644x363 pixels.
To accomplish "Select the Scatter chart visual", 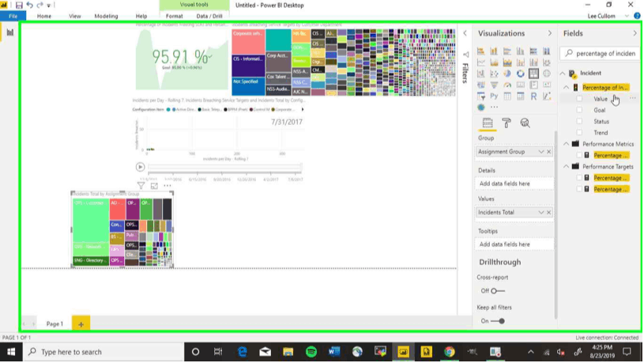I will pos(494,74).
